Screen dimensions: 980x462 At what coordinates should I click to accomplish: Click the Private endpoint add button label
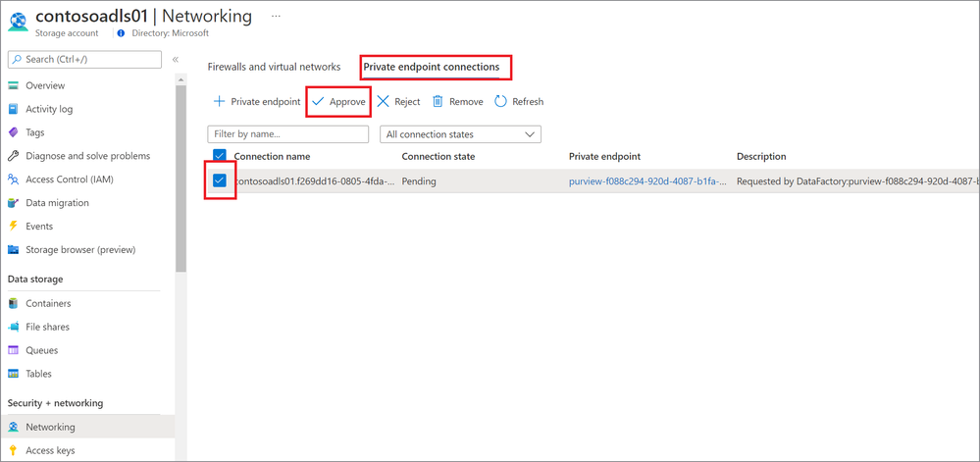(266, 101)
